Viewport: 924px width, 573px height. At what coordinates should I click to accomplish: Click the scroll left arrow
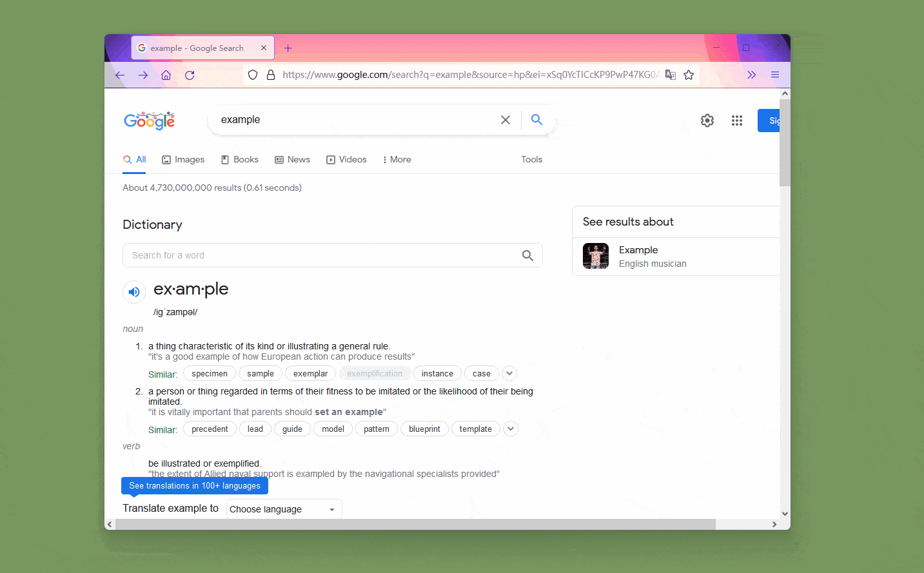point(110,524)
